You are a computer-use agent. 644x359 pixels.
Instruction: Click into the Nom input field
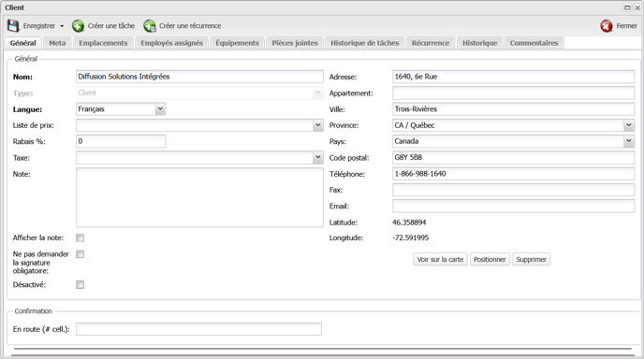[199, 77]
